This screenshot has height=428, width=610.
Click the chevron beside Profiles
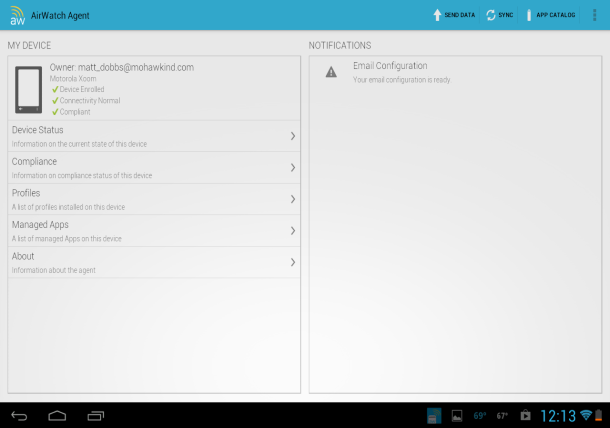tap(292, 199)
